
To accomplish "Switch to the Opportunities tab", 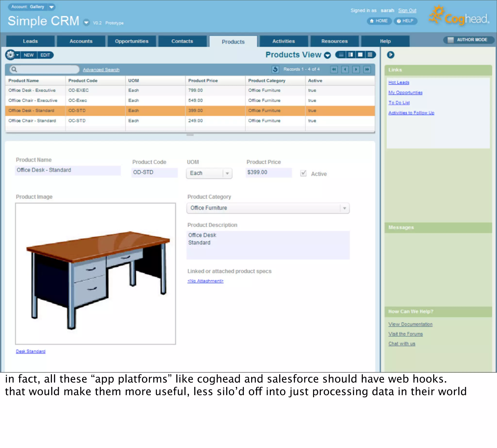I will 132,41.
